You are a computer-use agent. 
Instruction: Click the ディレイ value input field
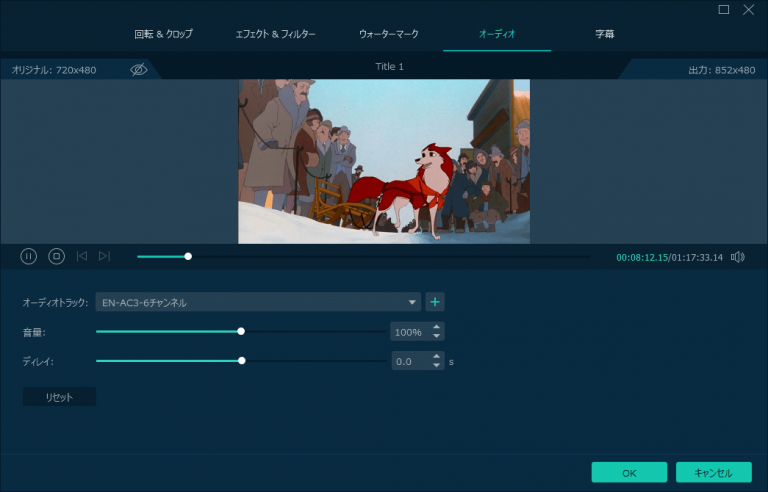coord(410,361)
